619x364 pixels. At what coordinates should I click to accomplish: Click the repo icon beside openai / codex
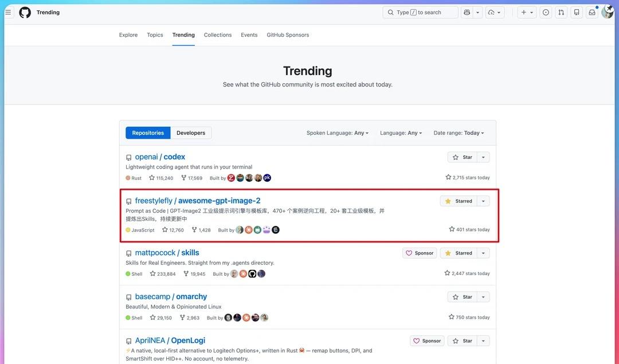pos(129,158)
